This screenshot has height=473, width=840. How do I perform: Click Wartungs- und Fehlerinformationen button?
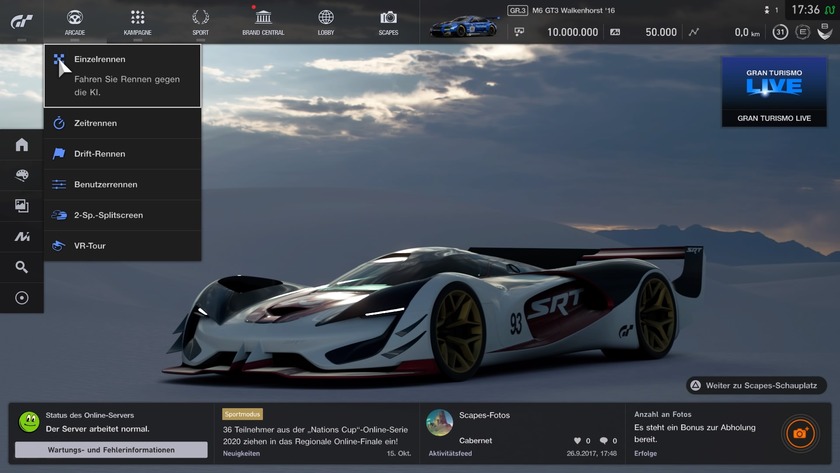(111, 450)
